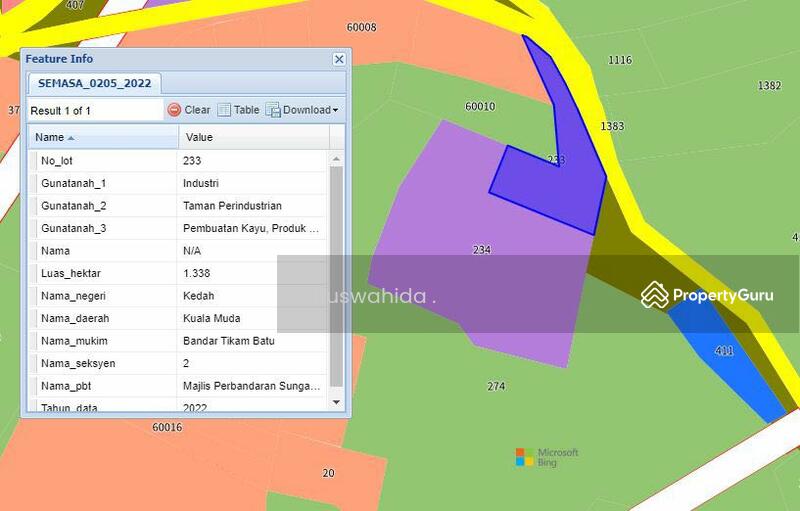Open the Download dropdown menu
The width and height of the screenshot is (800, 511).
tap(302, 110)
